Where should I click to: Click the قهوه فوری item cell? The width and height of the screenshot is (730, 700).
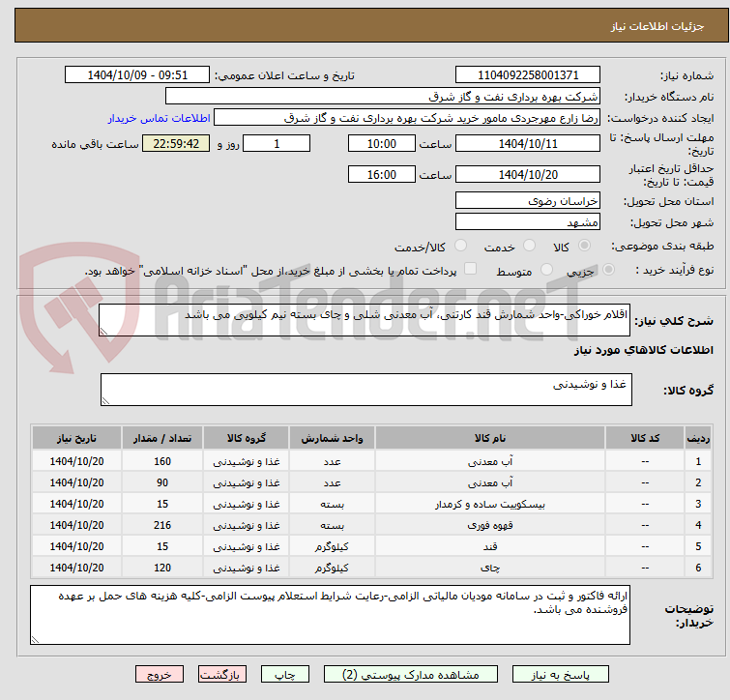click(x=490, y=525)
